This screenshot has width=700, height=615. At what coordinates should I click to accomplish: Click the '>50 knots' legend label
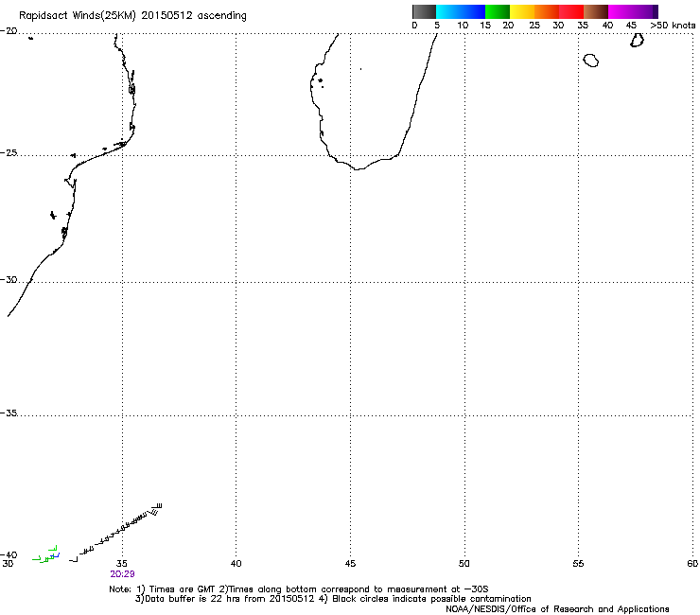point(673,26)
